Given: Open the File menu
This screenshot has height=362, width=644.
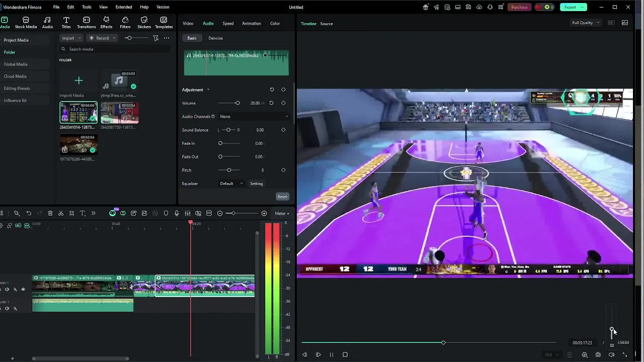Looking at the screenshot, I should coord(56,7).
